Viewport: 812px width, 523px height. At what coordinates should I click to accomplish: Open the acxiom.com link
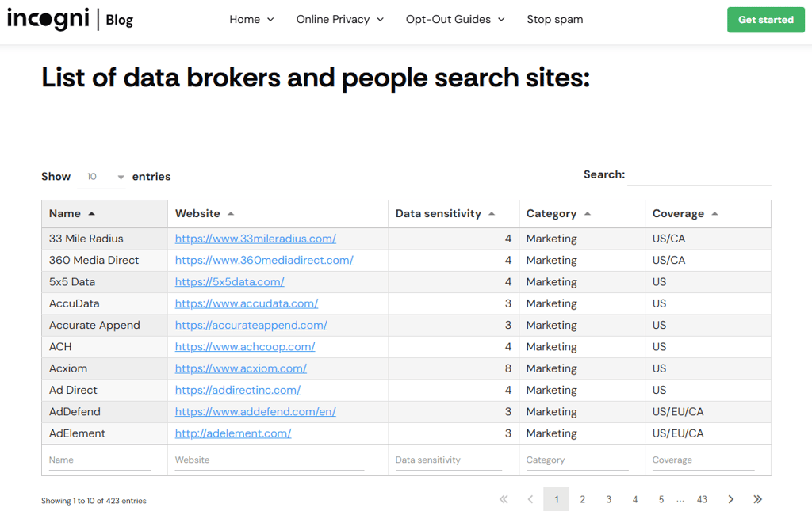tap(241, 368)
